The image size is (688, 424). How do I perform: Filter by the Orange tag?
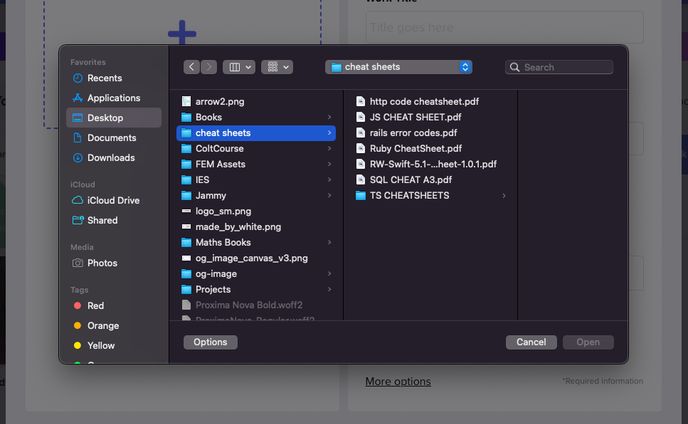click(102, 326)
